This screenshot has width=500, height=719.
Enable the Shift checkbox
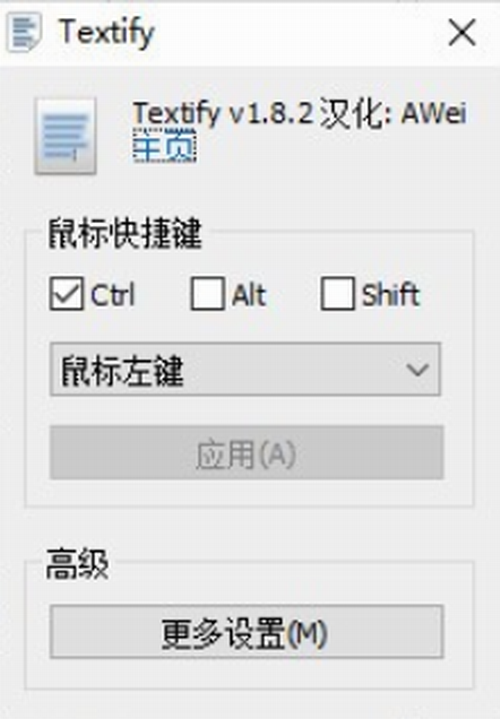click(338, 293)
